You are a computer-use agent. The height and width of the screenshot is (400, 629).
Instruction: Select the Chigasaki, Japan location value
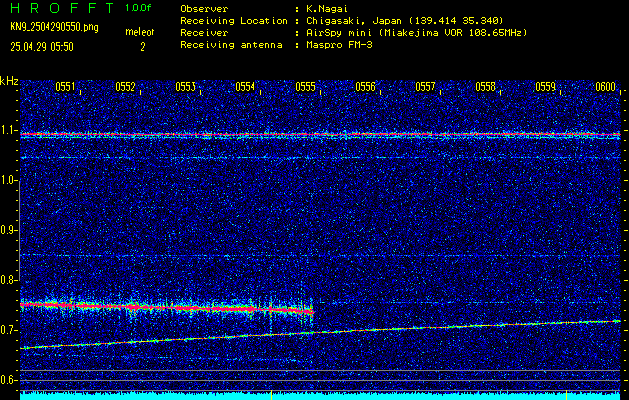click(405, 21)
